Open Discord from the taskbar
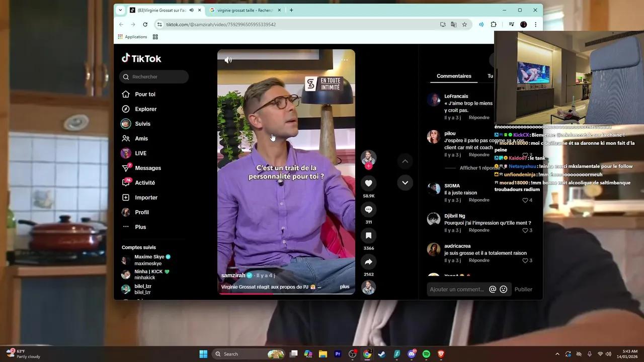Screen dimensions: 644x362 (x=412, y=354)
